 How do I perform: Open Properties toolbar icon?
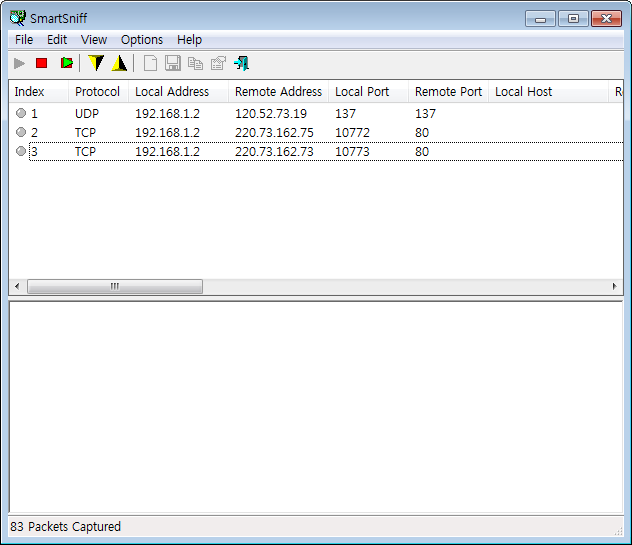[x=218, y=63]
